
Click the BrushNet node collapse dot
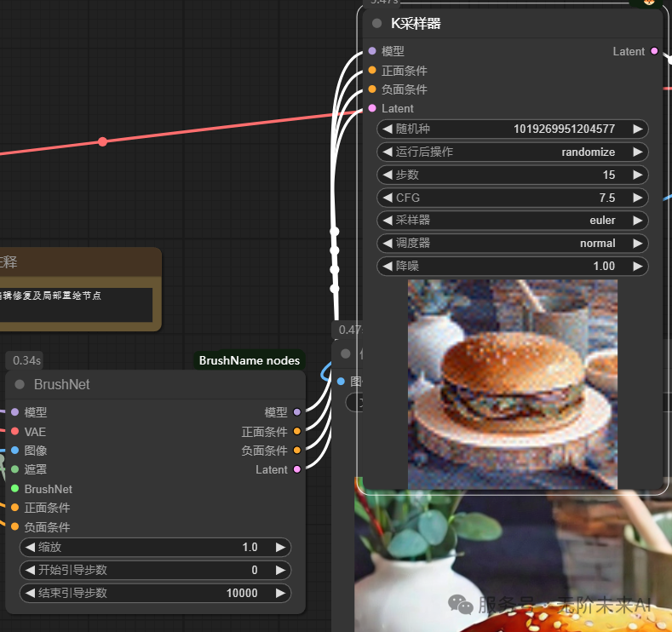click(20, 384)
